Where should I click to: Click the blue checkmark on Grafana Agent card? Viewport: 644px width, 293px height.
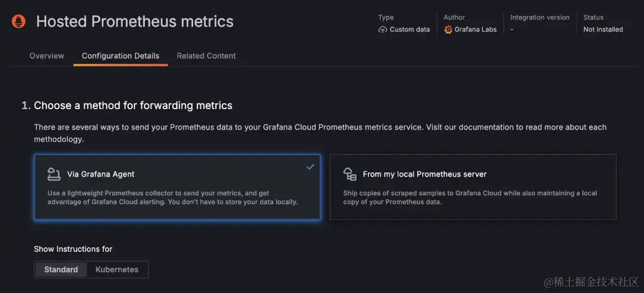311,166
